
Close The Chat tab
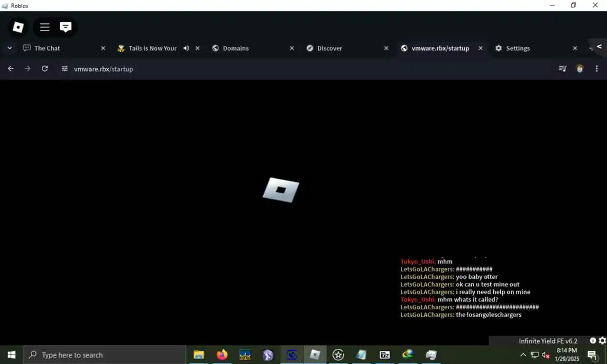pyautogui.click(x=103, y=48)
